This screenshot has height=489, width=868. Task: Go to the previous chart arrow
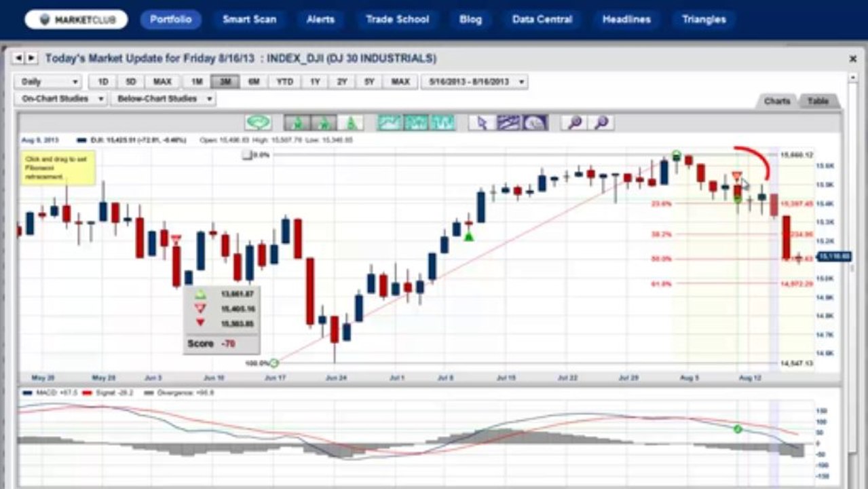pyautogui.click(x=19, y=58)
